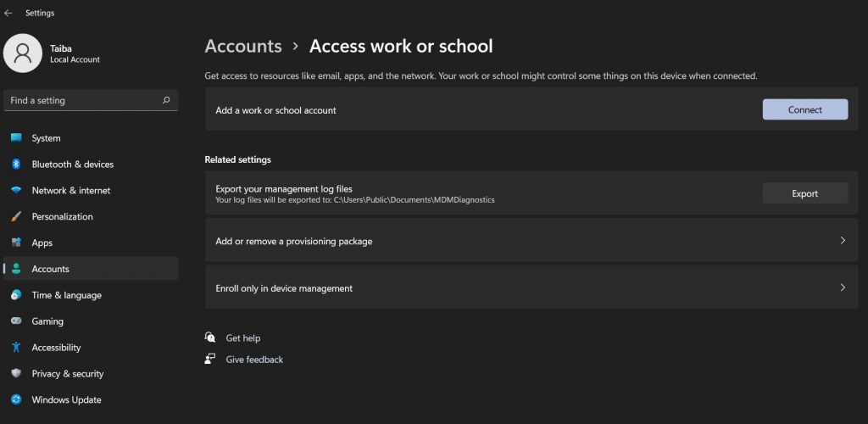This screenshot has width=868, height=424.
Task: Open Bluetooth & devices settings
Action: tap(72, 165)
